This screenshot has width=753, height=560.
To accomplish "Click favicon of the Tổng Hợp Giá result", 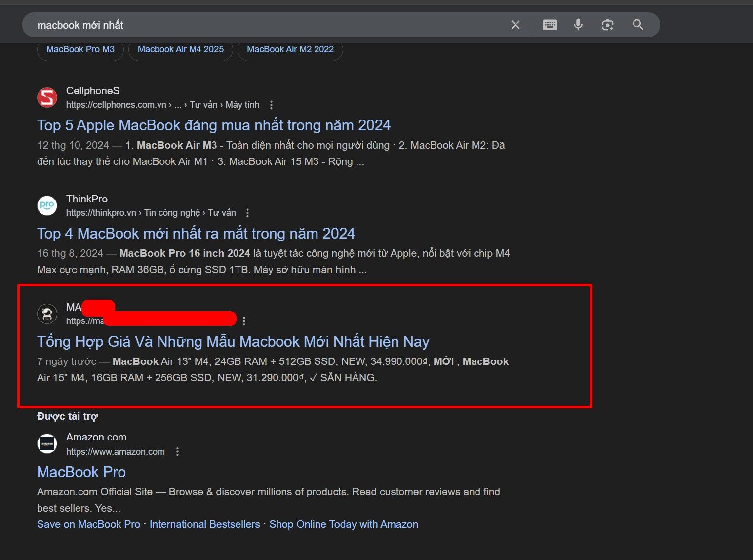I will pyautogui.click(x=47, y=314).
